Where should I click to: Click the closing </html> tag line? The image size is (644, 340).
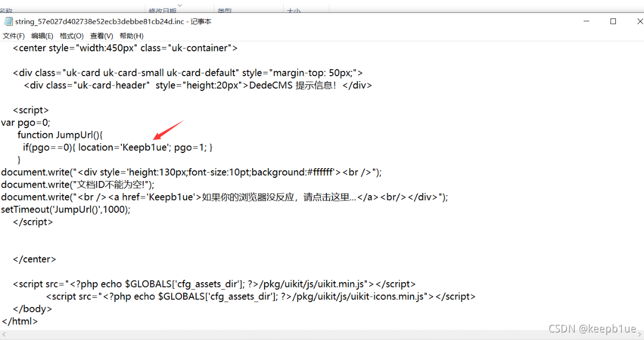click(x=19, y=321)
